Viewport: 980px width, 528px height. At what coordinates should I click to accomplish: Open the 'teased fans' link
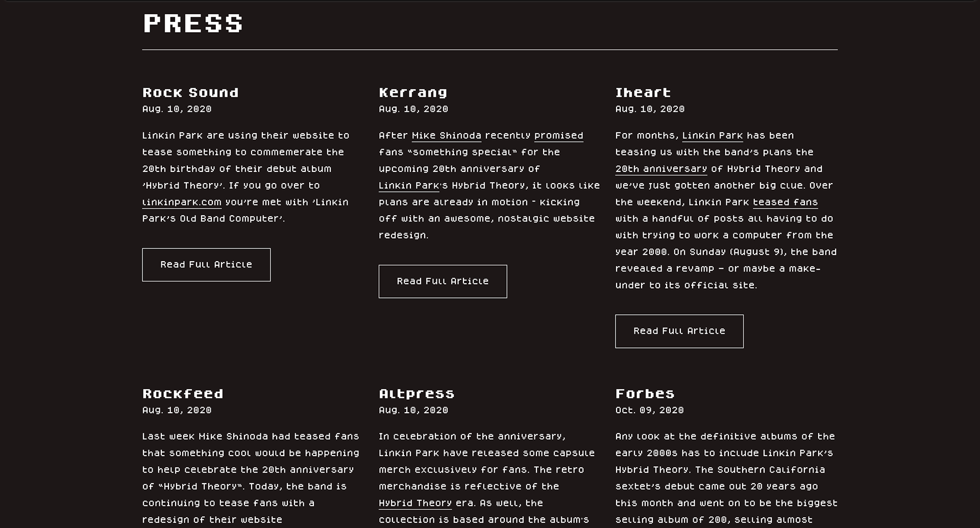[785, 203]
